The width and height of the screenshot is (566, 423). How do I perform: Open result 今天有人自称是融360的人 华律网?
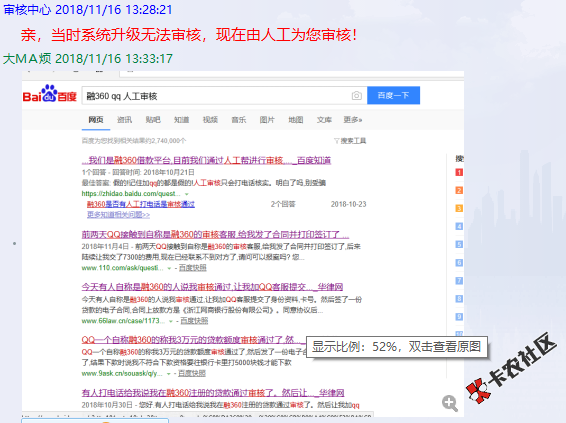tap(212, 287)
